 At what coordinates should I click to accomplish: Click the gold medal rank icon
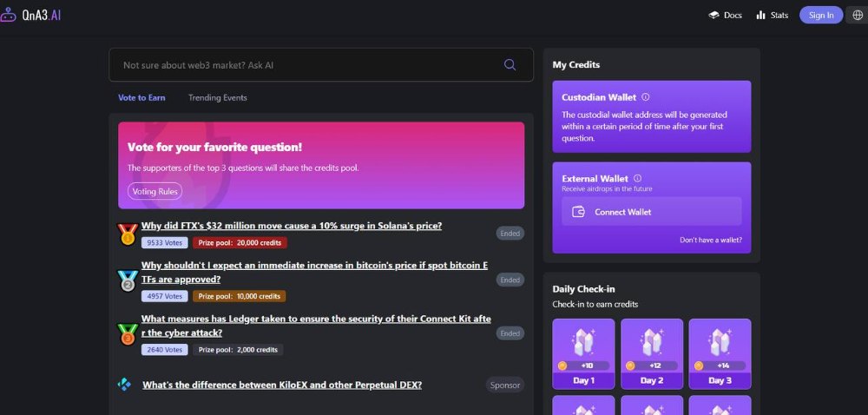pyautogui.click(x=128, y=234)
